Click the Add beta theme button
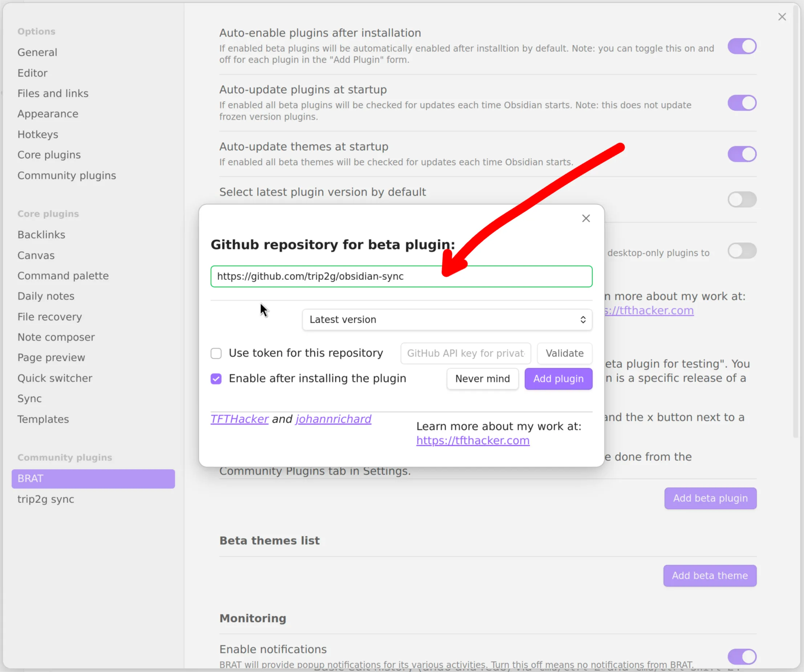 [x=710, y=575]
